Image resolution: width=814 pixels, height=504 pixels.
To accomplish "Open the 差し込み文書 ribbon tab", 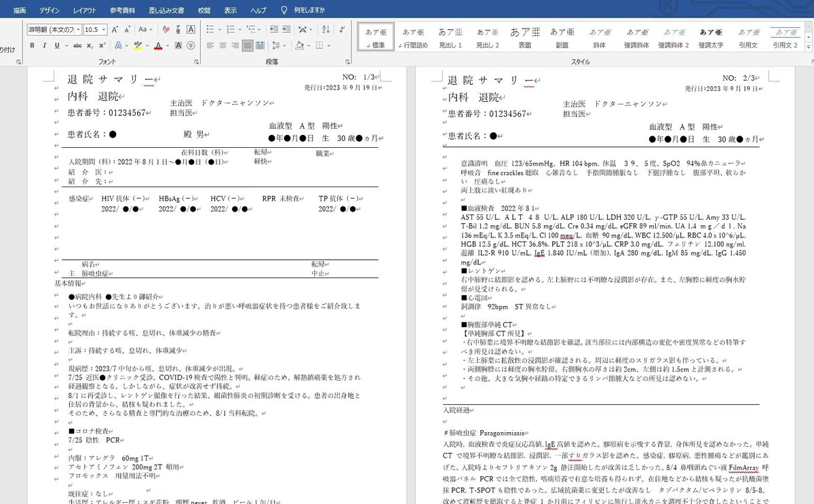I will tap(166, 10).
